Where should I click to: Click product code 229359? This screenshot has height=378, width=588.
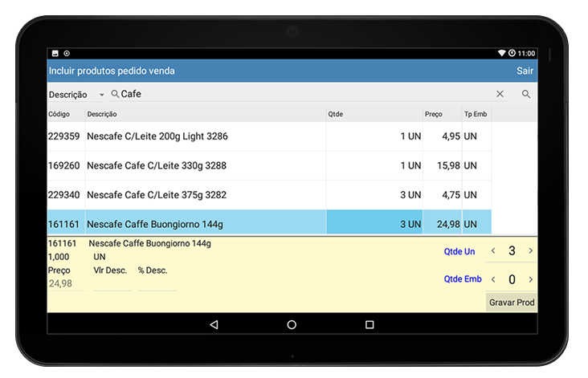pos(63,136)
